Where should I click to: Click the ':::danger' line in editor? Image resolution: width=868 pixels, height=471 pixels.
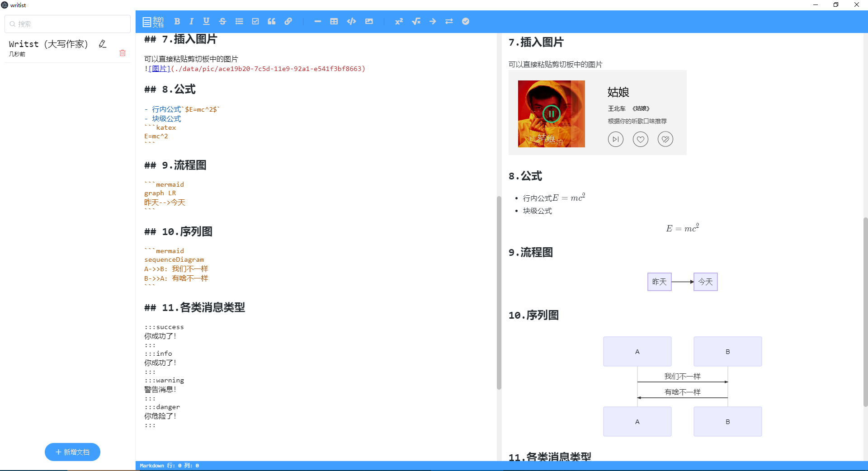point(162,407)
